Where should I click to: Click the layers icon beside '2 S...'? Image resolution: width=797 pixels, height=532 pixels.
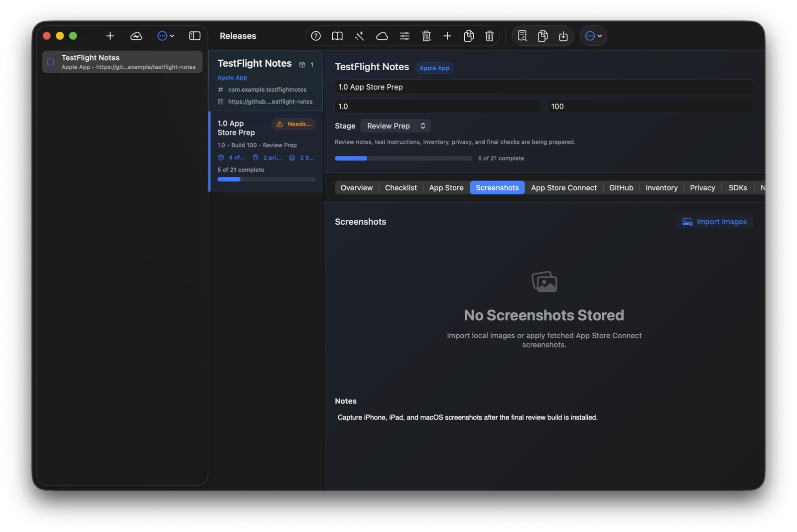click(x=292, y=157)
